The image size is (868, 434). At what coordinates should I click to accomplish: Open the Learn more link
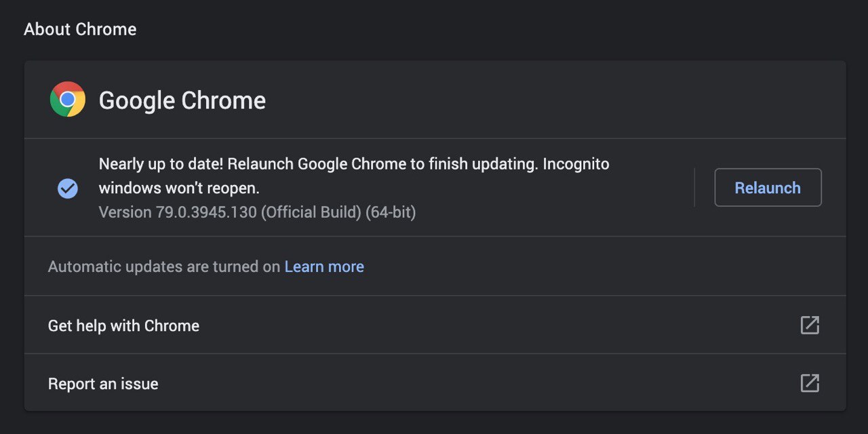[324, 267]
